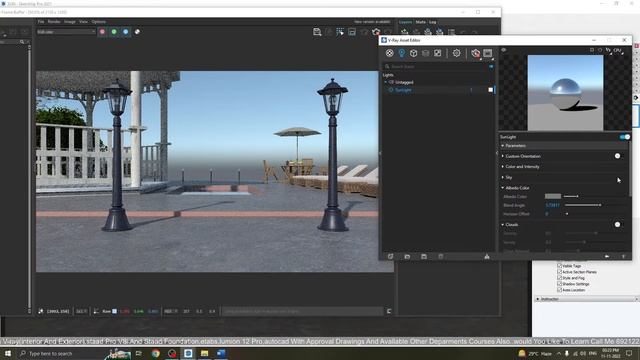Switch to the Log tab
The height and width of the screenshot is (360, 640).
point(433,22)
